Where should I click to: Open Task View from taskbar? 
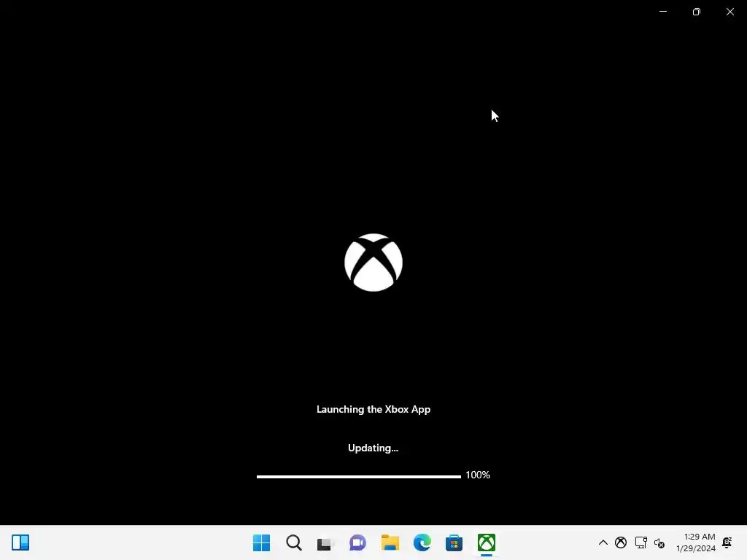(325, 542)
